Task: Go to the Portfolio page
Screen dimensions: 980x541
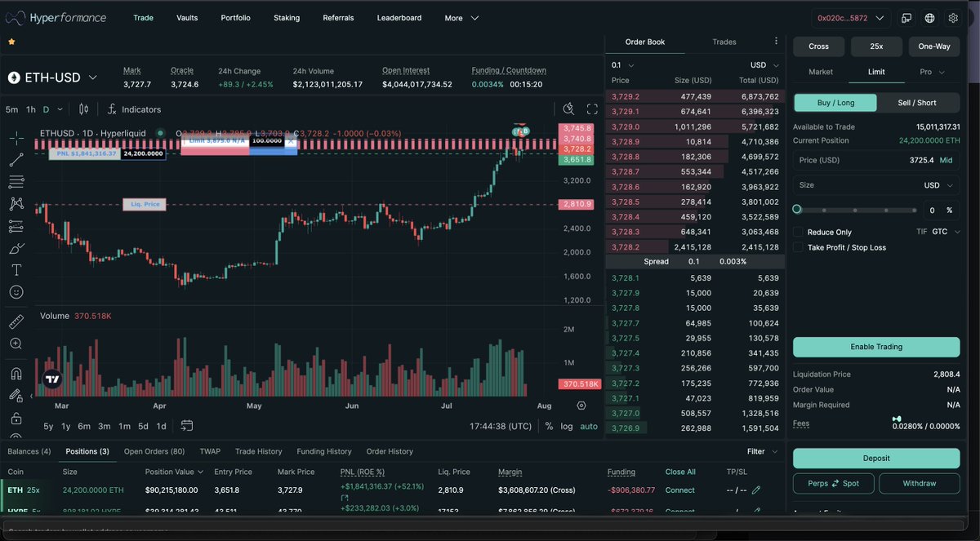Action: tap(235, 18)
